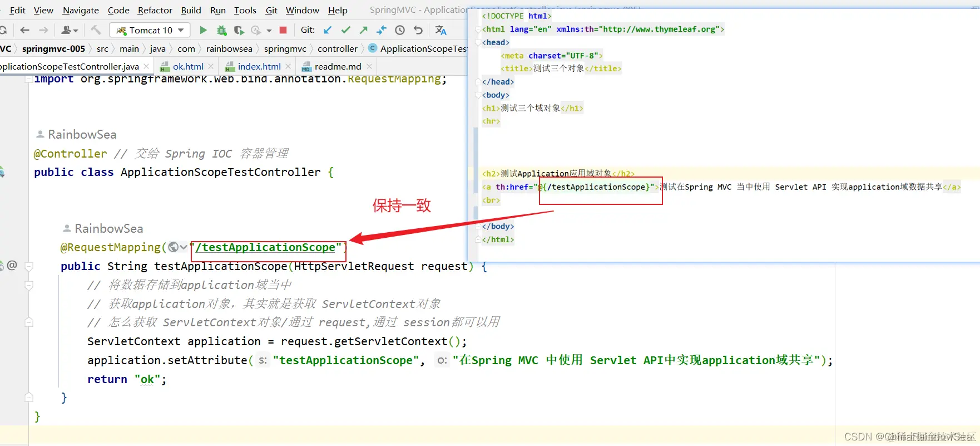Click the green Run button in the toolbar
The width and height of the screenshot is (980, 446).
tap(203, 30)
